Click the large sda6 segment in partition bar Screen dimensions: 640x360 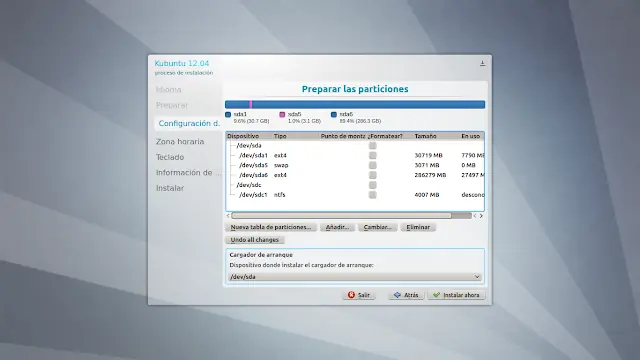point(369,104)
